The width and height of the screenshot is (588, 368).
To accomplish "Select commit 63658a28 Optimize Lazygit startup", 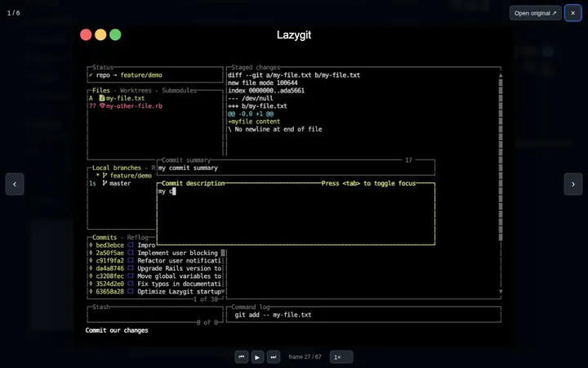I will coord(156,292).
